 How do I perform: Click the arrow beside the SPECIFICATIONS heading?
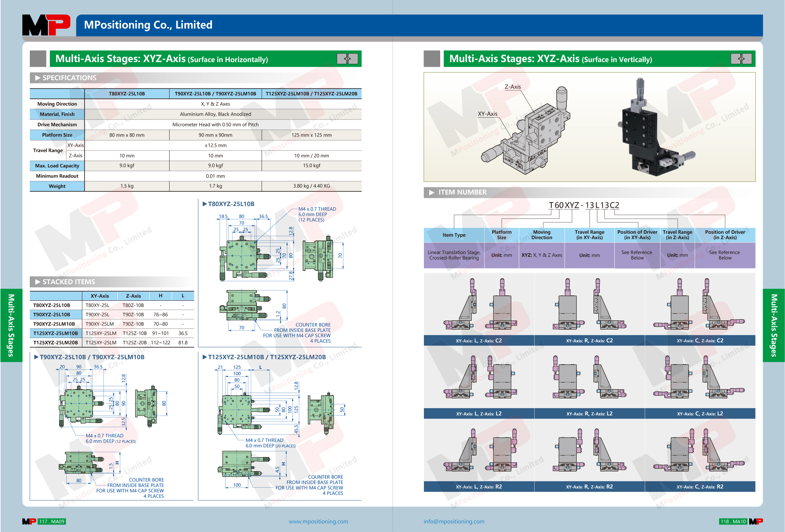point(38,78)
